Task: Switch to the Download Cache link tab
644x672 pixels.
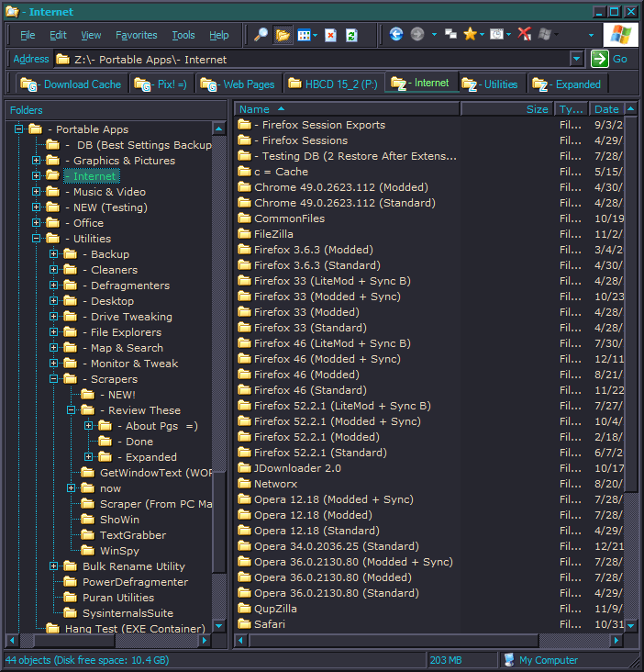Action: tap(72, 84)
